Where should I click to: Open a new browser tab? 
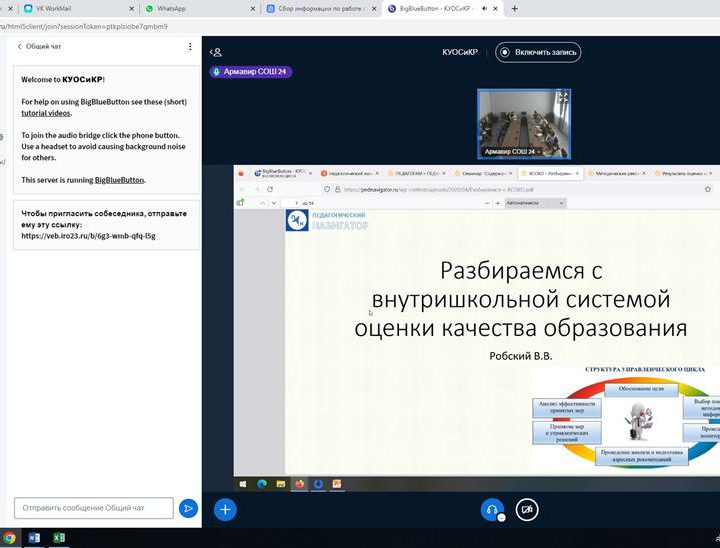pyautogui.click(x=514, y=8)
